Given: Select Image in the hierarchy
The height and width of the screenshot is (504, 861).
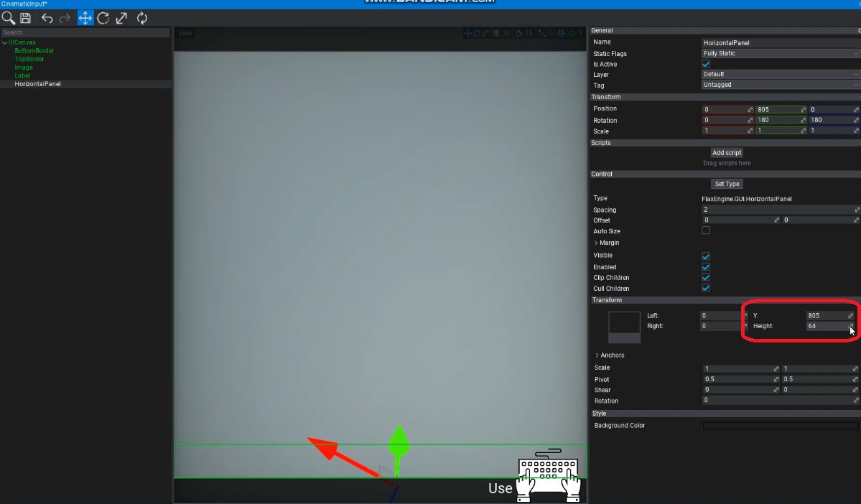Looking at the screenshot, I should point(24,67).
